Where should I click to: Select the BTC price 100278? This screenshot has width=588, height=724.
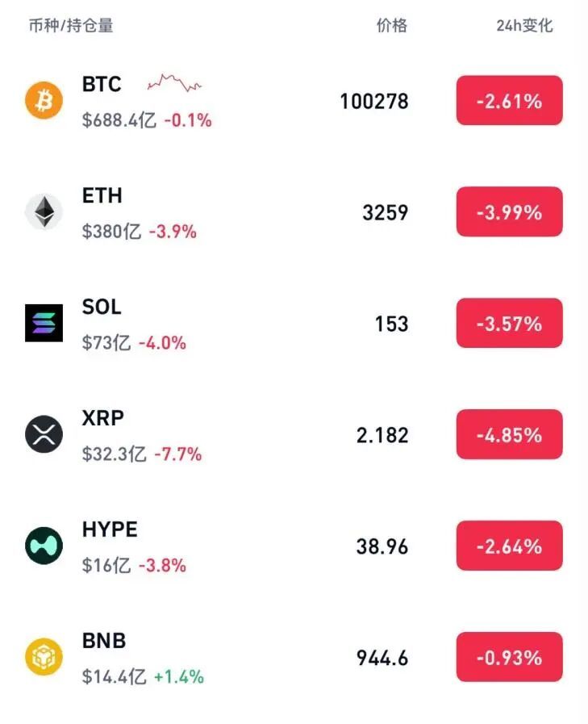point(374,102)
